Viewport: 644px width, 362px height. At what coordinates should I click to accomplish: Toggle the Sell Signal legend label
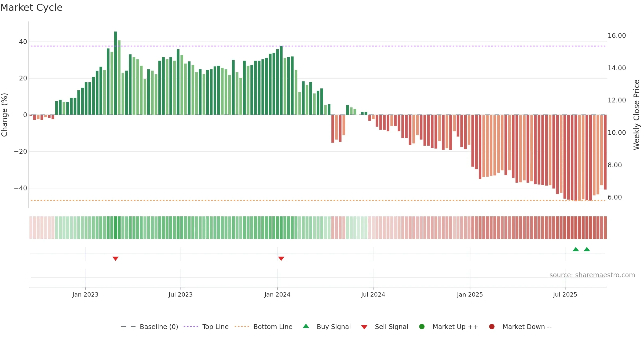click(391, 327)
